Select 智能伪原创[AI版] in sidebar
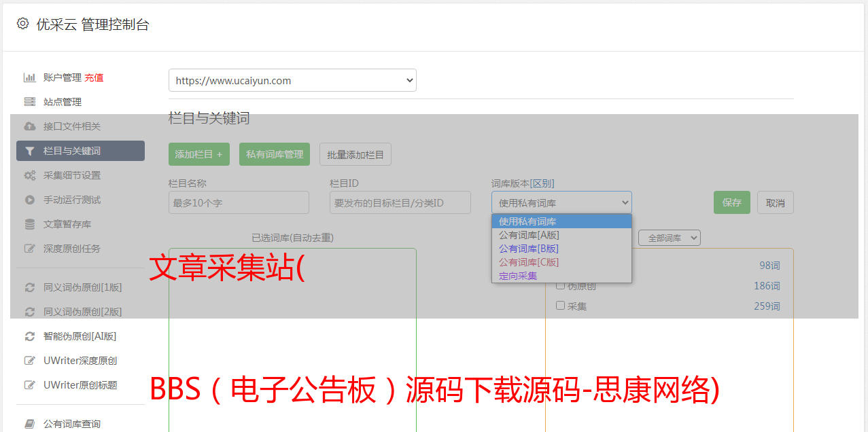 click(x=80, y=336)
